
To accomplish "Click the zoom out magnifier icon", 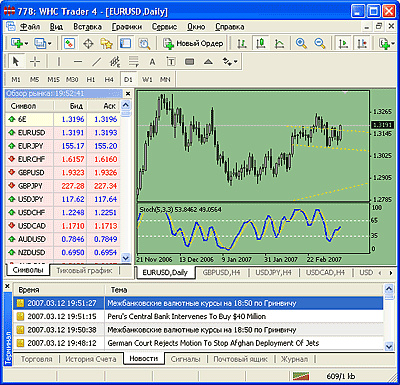I will coord(320,44).
